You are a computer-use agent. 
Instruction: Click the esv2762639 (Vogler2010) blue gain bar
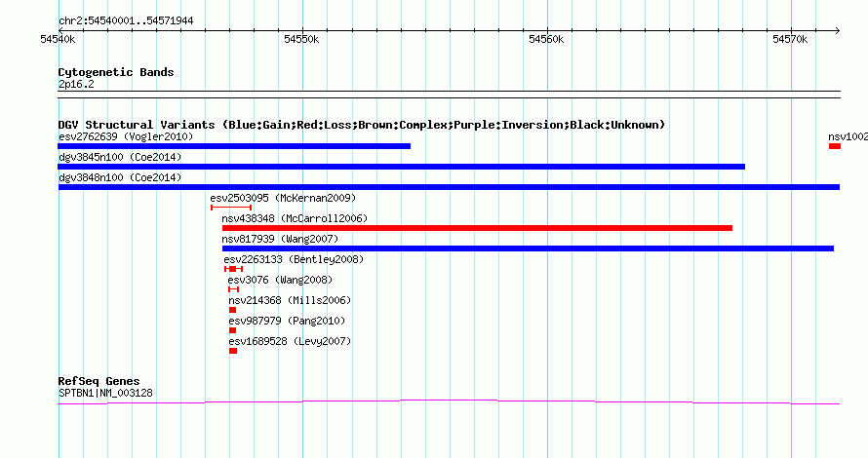coord(234,146)
